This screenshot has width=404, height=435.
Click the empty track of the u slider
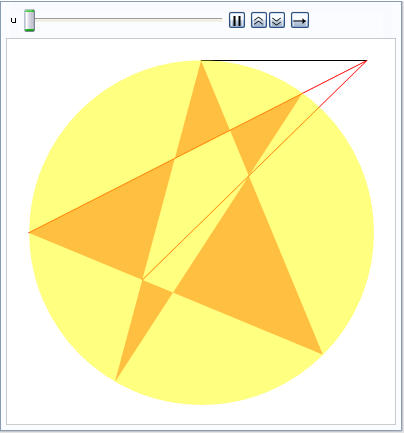click(128, 20)
